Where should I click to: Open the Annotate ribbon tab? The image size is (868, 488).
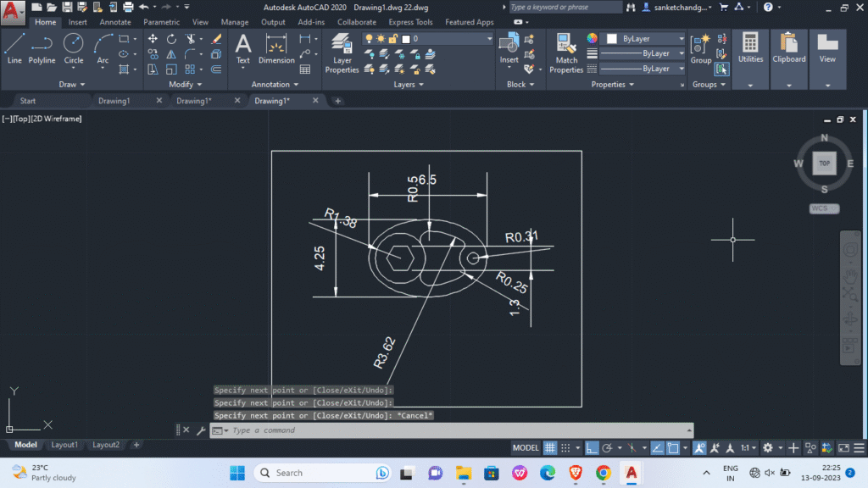[115, 22]
